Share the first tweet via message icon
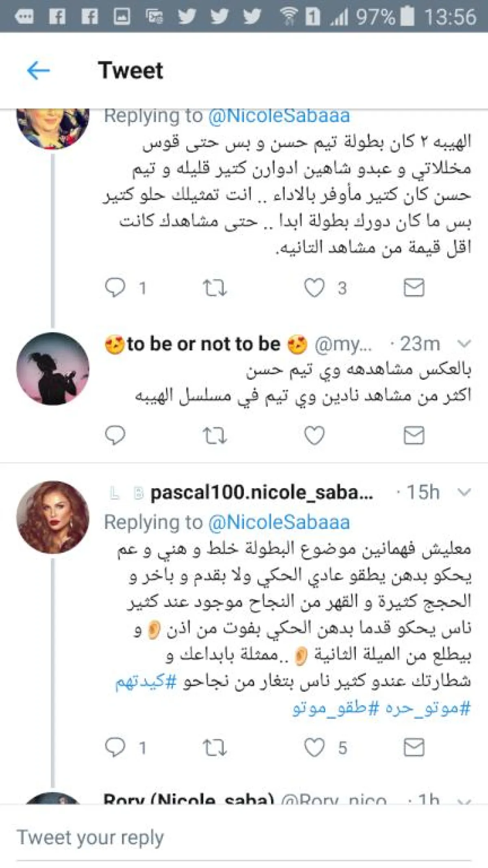Viewport: 488px width, 868px height. 414,288
